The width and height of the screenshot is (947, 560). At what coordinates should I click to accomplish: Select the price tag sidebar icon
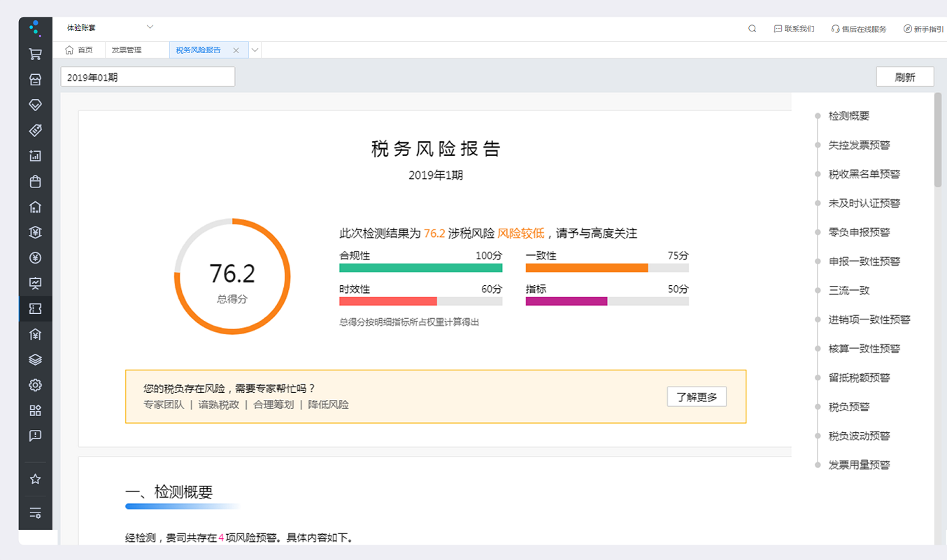35,130
